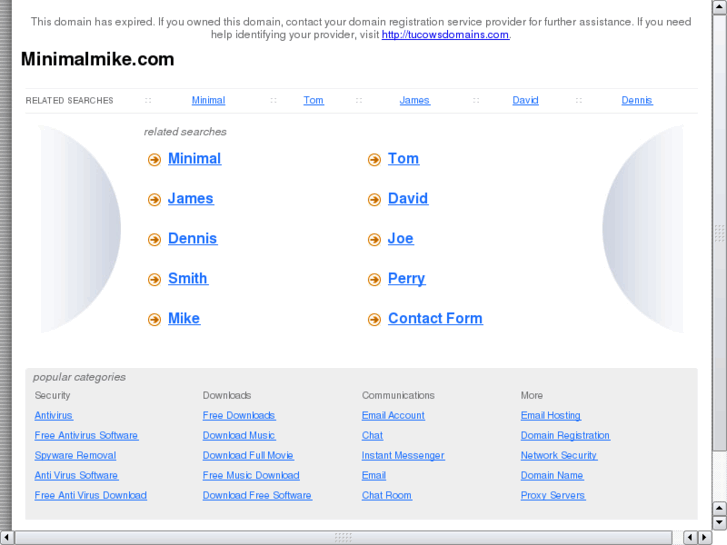Click the orange arrow icon beside David

pyautogui.click(x=374, y=200)
